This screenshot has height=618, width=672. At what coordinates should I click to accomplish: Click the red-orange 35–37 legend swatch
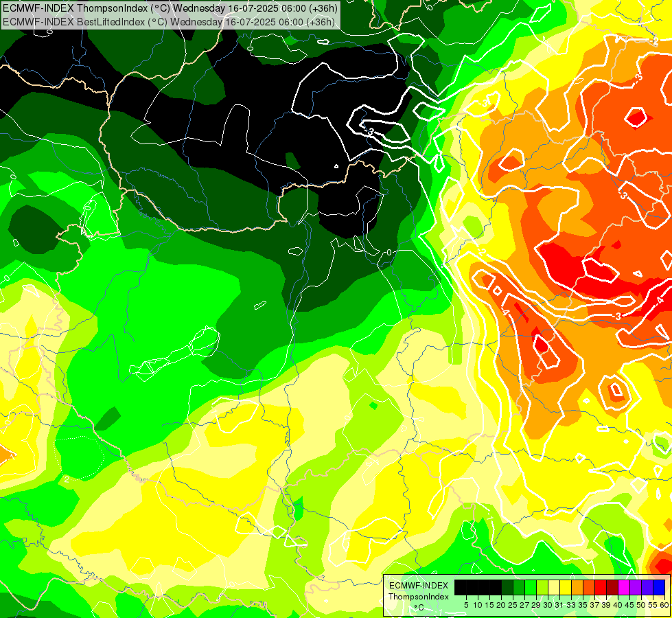589,588
